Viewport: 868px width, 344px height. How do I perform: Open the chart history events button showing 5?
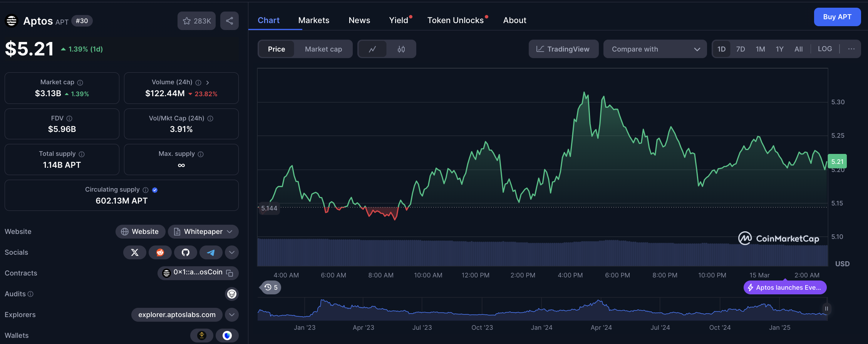271,287
